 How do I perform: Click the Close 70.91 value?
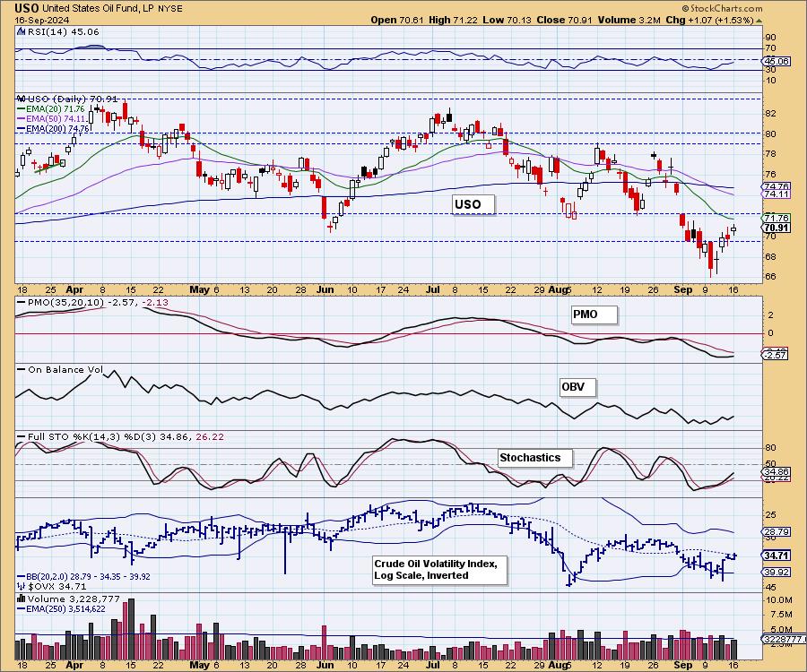(x=564, y=20)
